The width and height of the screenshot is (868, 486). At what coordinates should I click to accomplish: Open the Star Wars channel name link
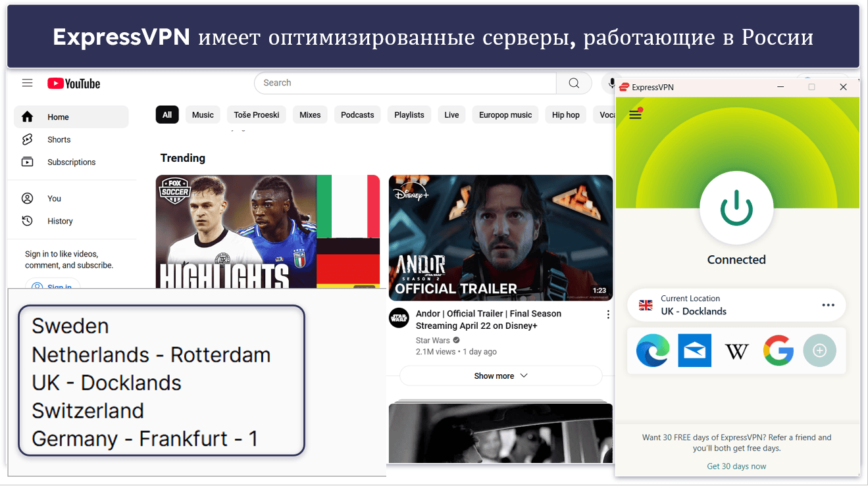[433, 340]
